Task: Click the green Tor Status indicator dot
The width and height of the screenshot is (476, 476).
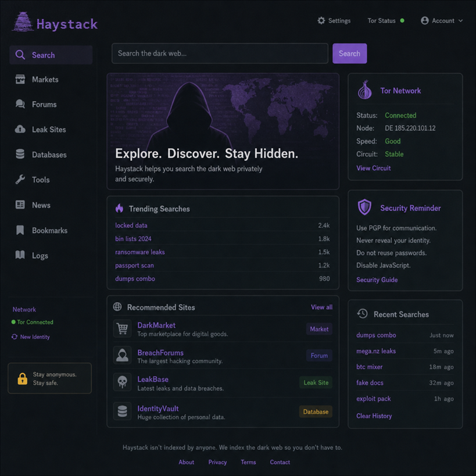Action: pyautogui.click(x=402, y=21)
